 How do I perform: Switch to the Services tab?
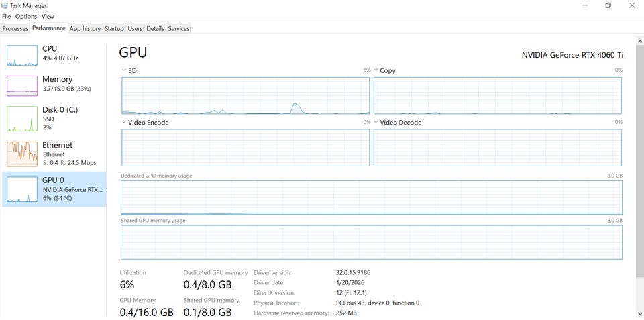[x=178, y=28]
